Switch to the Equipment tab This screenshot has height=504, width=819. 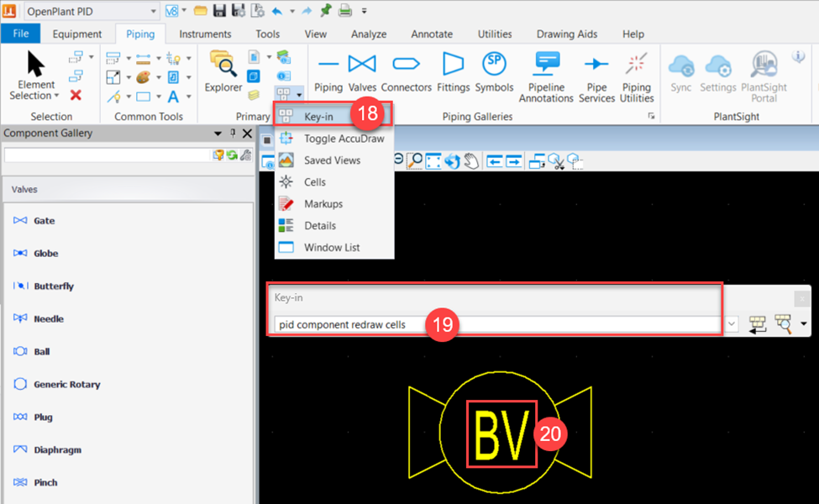tap(76, 34)
